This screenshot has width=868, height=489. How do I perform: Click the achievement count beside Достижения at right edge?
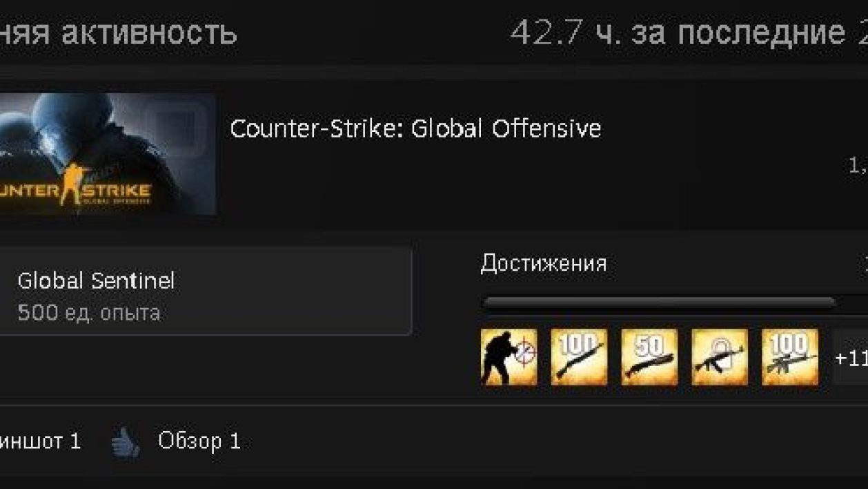[x=865, y=263]
